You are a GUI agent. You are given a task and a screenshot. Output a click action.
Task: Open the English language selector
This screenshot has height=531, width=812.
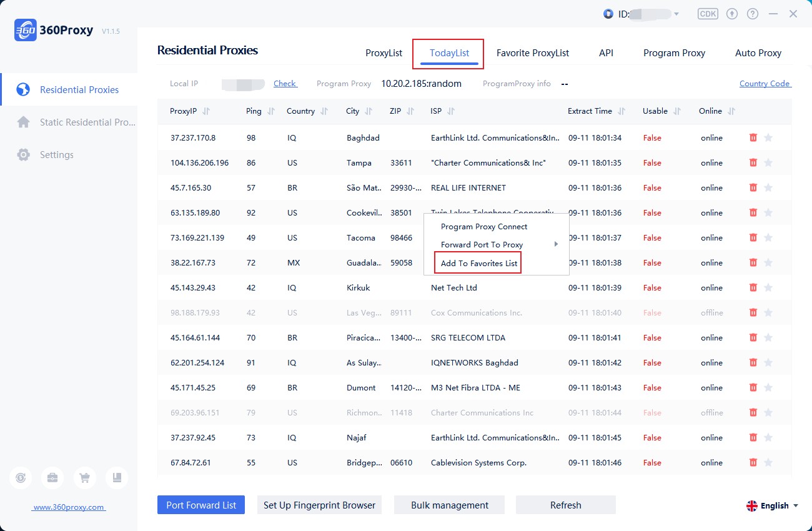pyautogui.click(x=773, y=506)
